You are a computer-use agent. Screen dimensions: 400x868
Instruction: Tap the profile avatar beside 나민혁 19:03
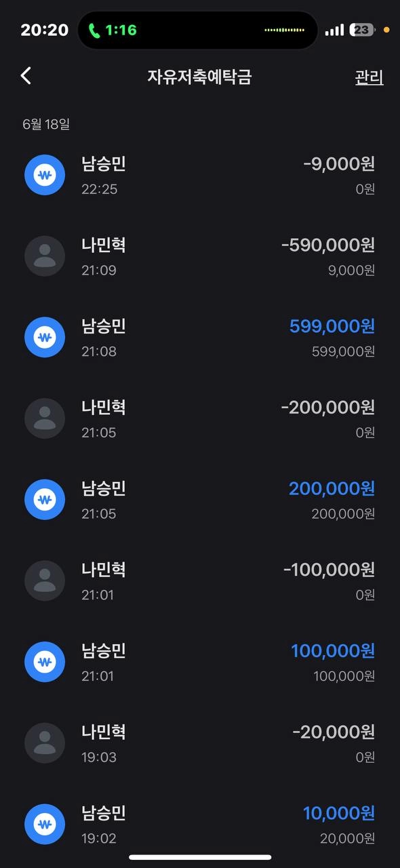(45, 743)
